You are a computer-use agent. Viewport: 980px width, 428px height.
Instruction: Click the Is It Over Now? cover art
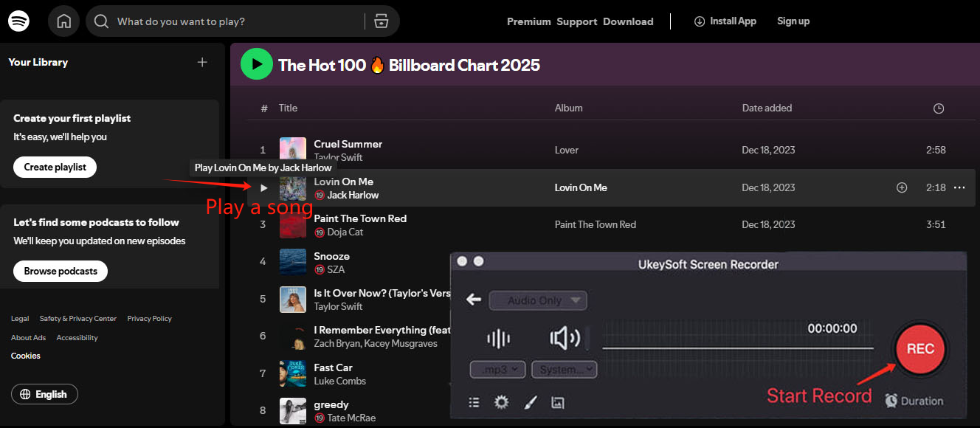coord(293,300)
